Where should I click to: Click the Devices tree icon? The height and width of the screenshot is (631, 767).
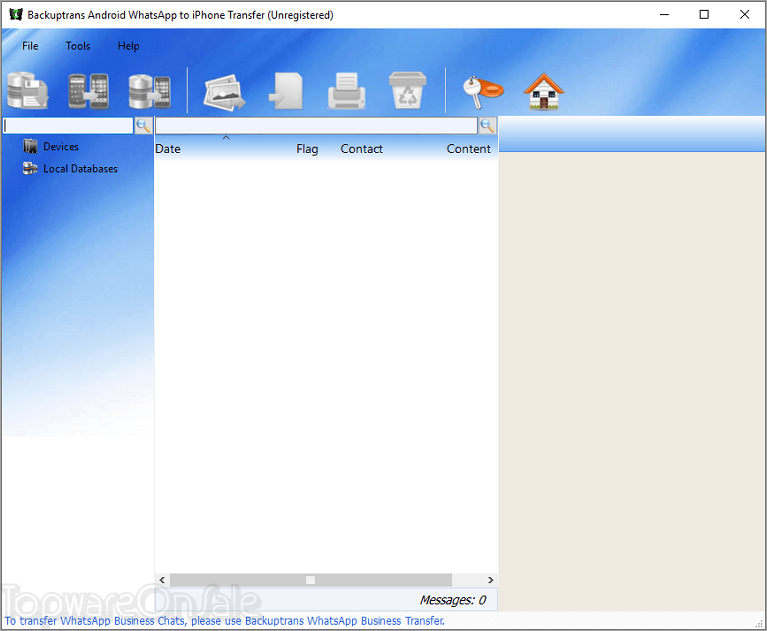tap(30, 146)
